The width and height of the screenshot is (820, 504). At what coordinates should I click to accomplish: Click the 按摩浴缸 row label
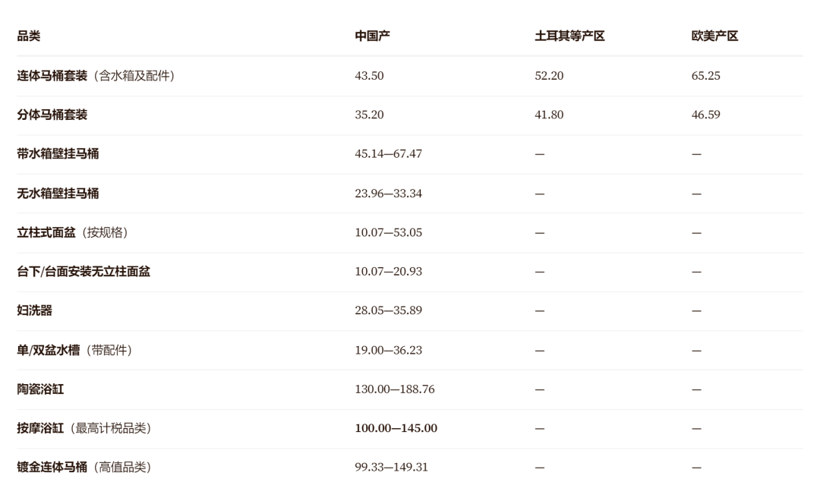click(40, 428)
